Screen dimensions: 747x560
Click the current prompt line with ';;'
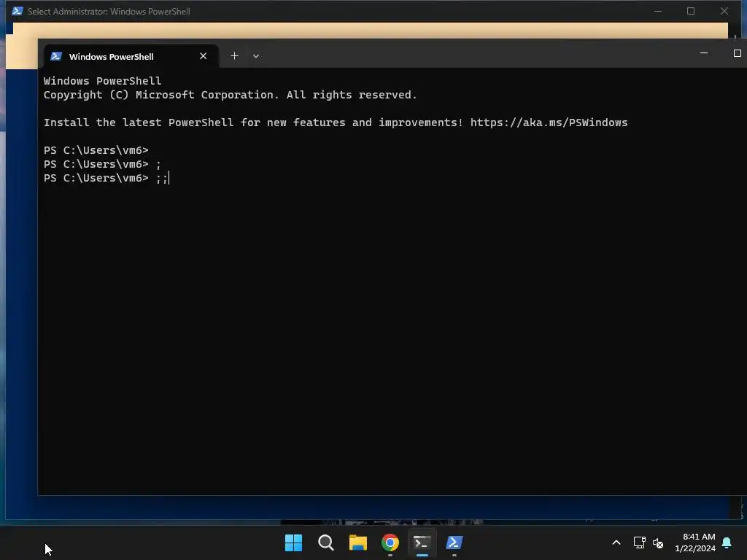coord(107,178)
